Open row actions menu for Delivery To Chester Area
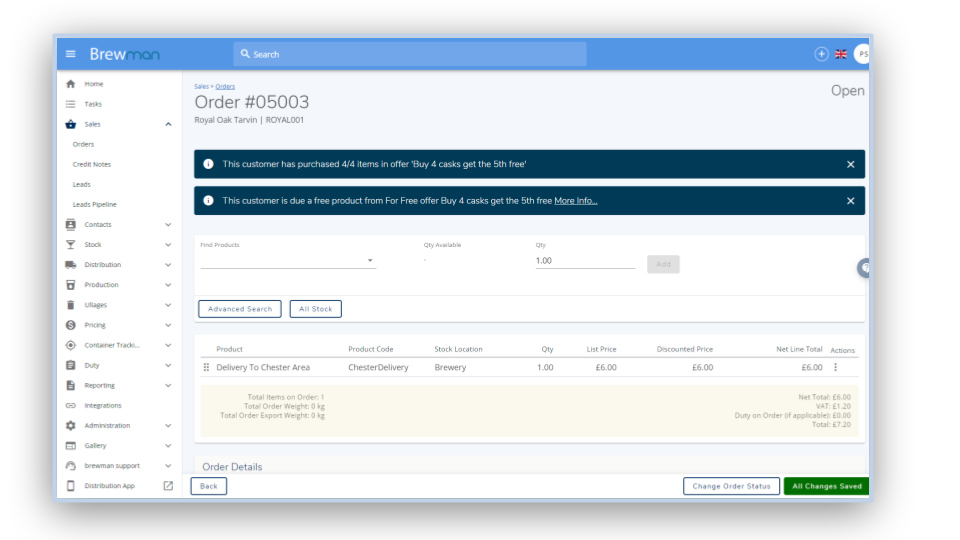The width and height of the screenshot is (960, 540). (x=835, y=367)
